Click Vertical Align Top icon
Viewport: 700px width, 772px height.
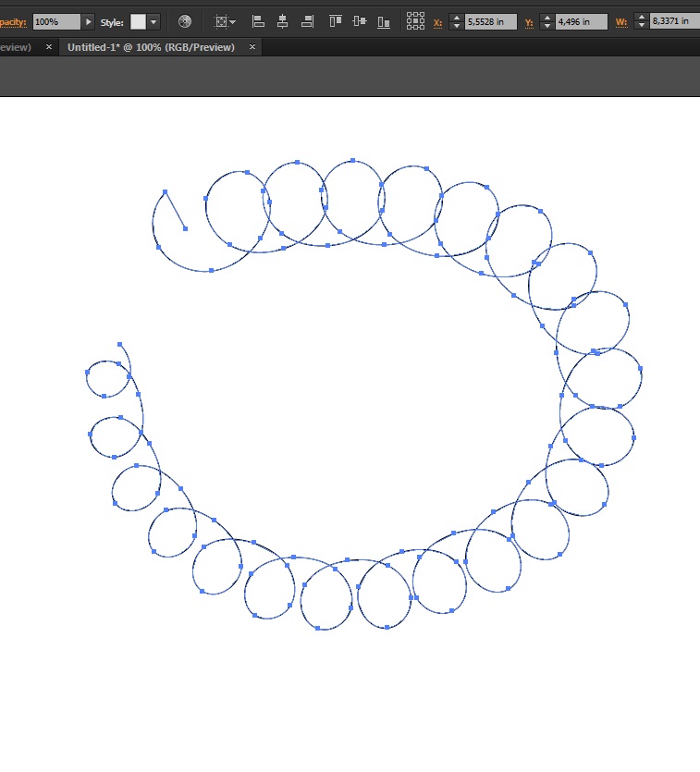336,21
